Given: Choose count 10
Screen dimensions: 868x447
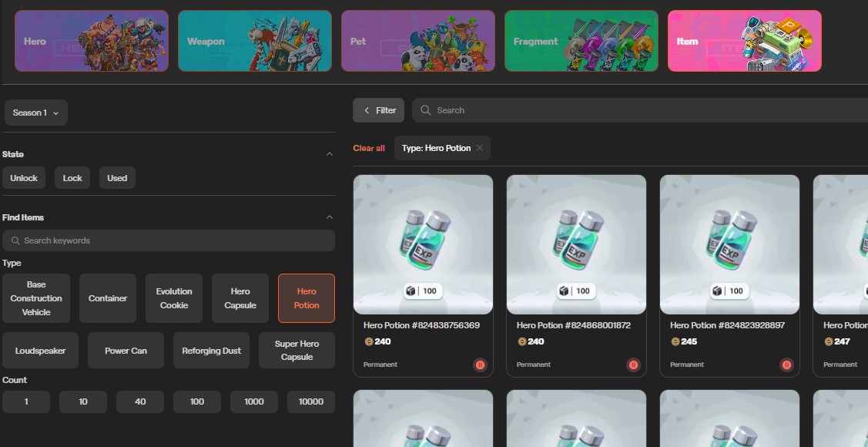Looking at the screenshot, I should 83,402.
